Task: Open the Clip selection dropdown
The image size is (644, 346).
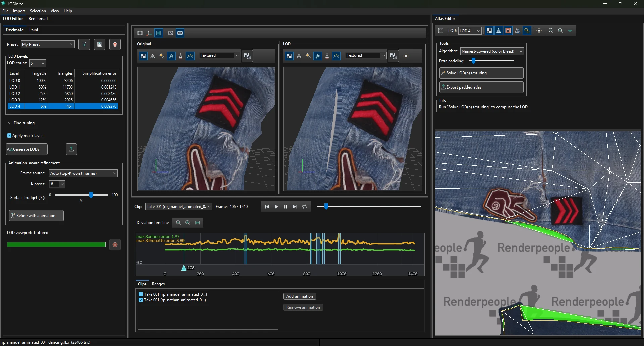Action: (x=178, y=207)
